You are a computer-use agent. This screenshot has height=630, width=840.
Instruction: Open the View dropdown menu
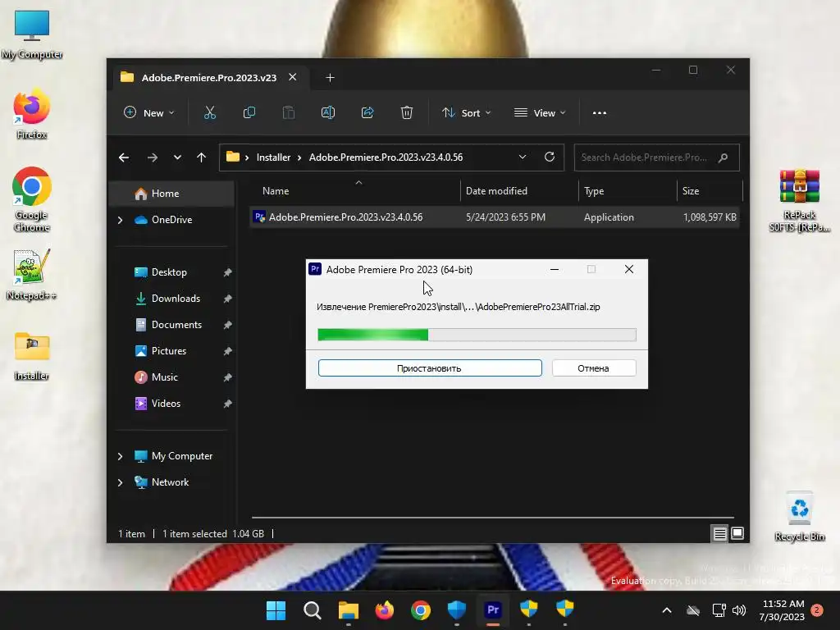click(x=540, y=113)
